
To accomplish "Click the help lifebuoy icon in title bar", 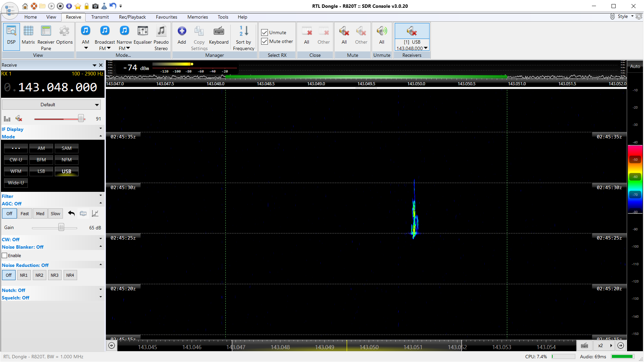I will pos(34,6).
